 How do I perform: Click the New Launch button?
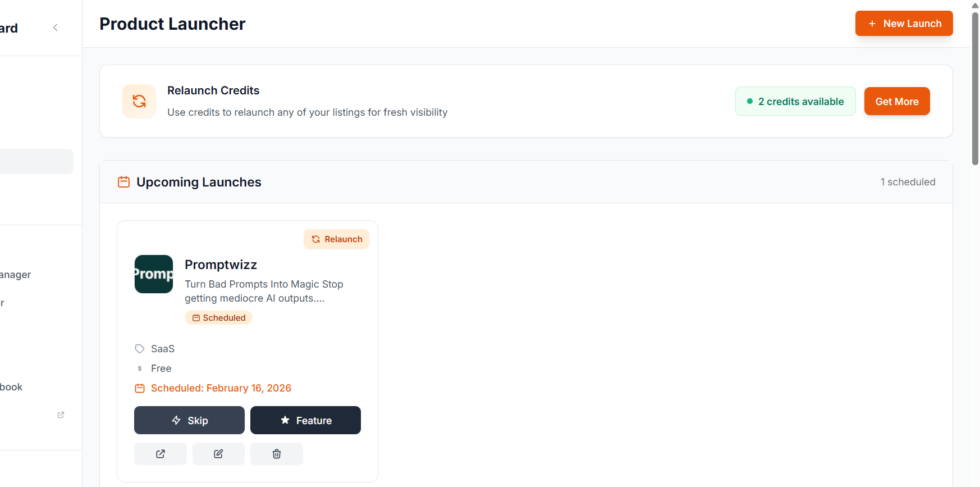point(904,24)
